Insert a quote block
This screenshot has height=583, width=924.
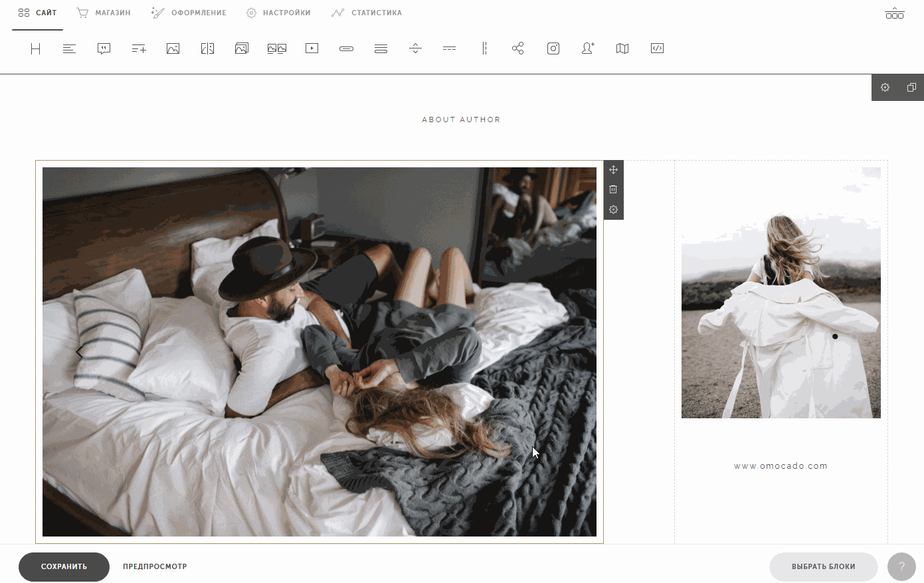click(104, 48)
